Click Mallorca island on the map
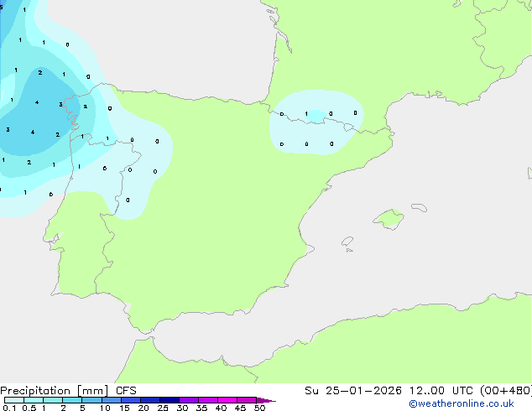The width and height of the screenshot is (532, 411). pyautogui.click(x=389, y=220)
